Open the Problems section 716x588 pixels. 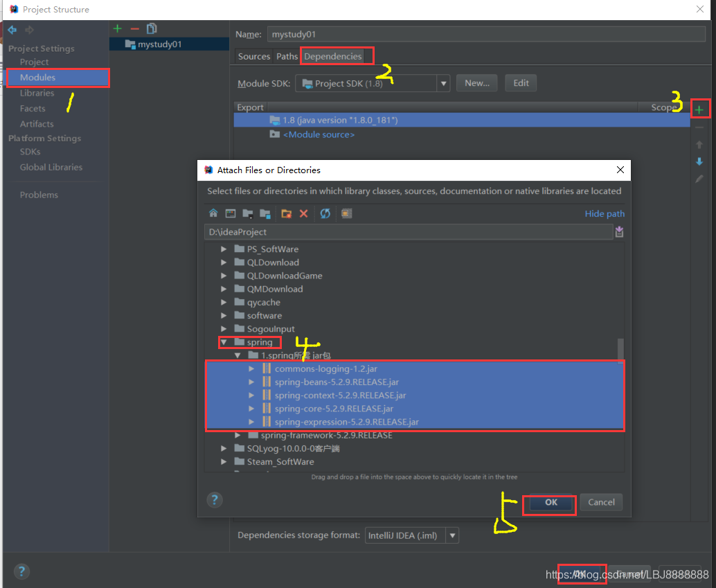[x=39, y=195]
